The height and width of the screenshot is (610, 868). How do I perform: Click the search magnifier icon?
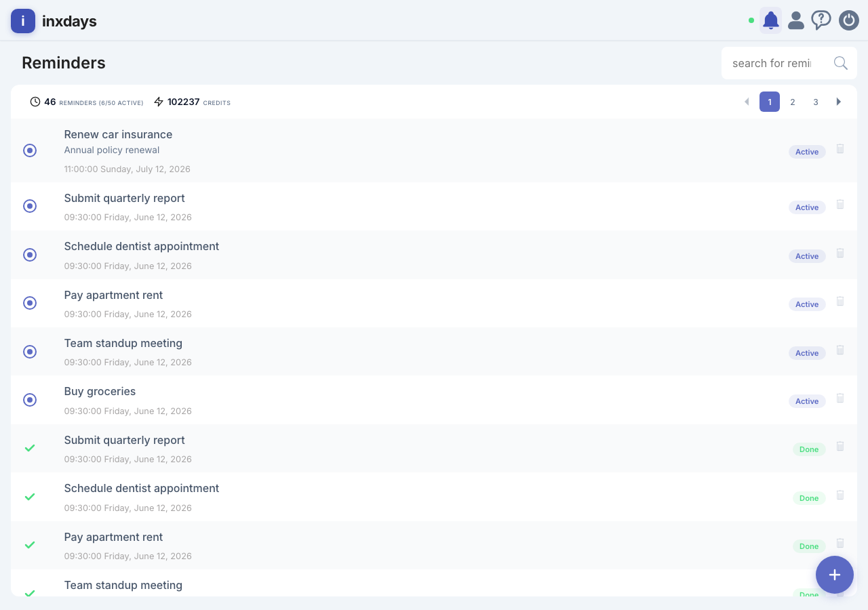(x=841, y=63)
